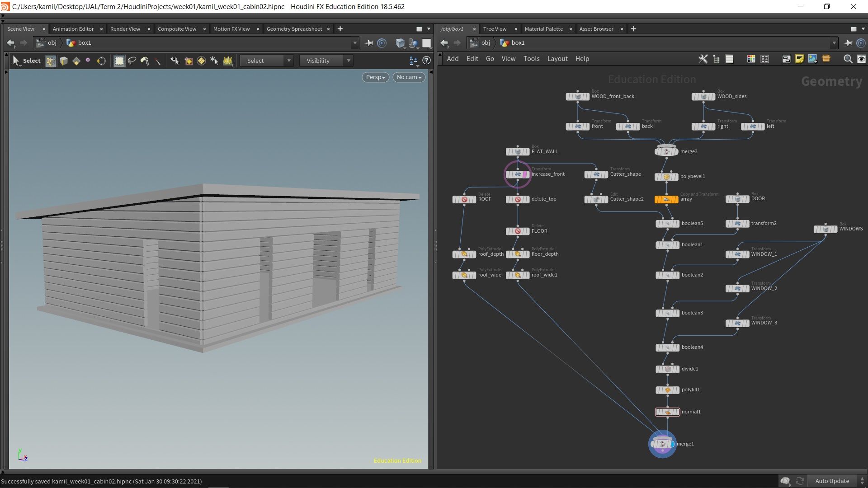Open the background image icon in network toolbar
The image size is (868, 488).
(x=813, y=59)
